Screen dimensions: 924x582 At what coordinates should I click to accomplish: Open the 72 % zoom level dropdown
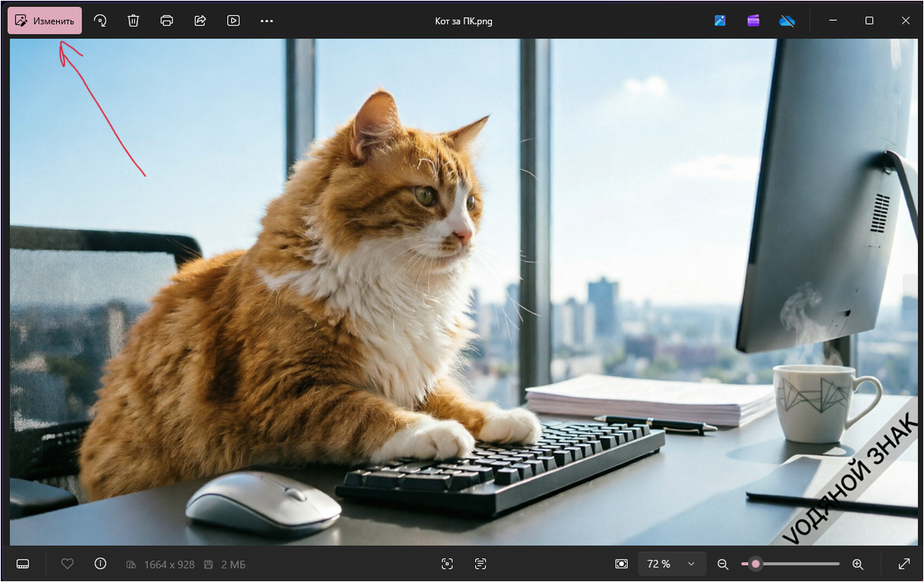tap(671, 564)
